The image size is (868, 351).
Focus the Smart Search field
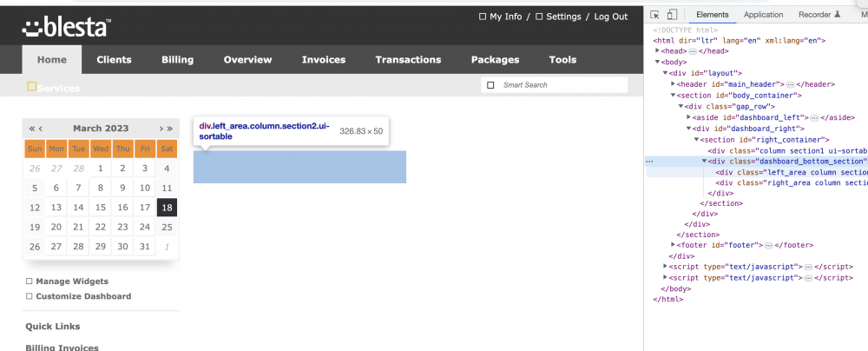pos(554,85)
